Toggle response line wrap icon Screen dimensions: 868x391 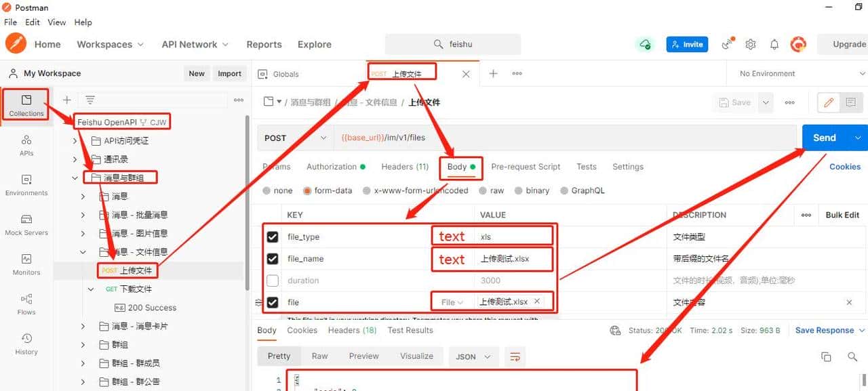tap(515, 356)
